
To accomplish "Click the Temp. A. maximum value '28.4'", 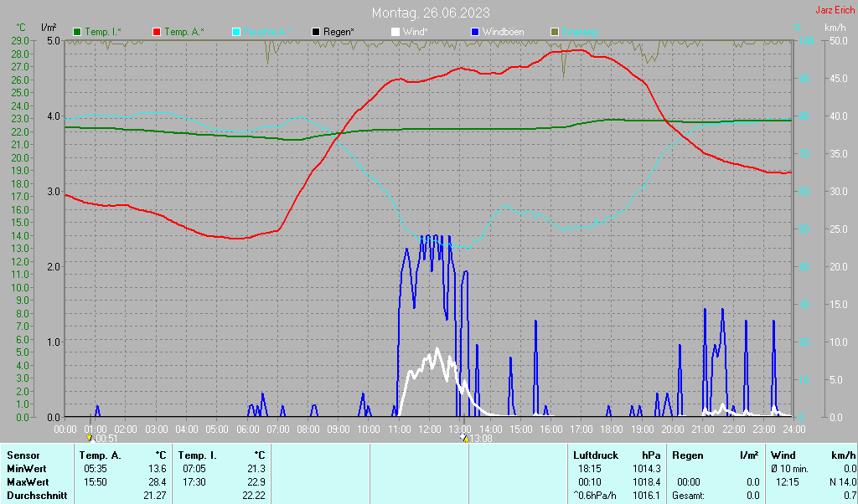I will point(158,483).
